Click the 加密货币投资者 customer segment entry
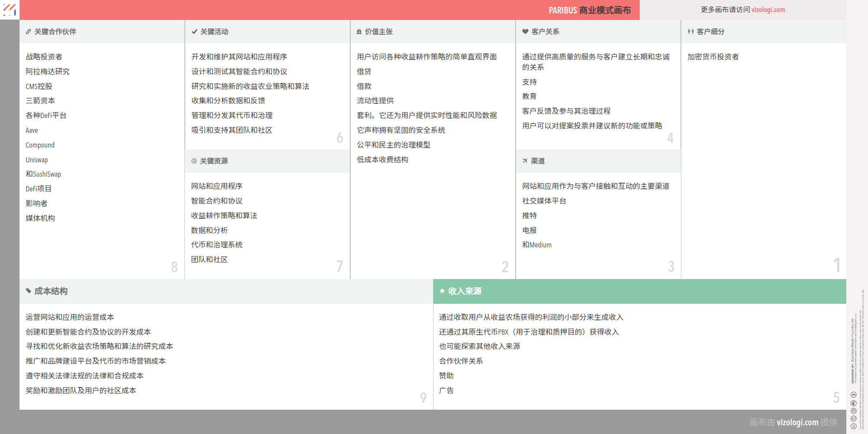This screenshot has width=868, height=434. tap(713, 57)
